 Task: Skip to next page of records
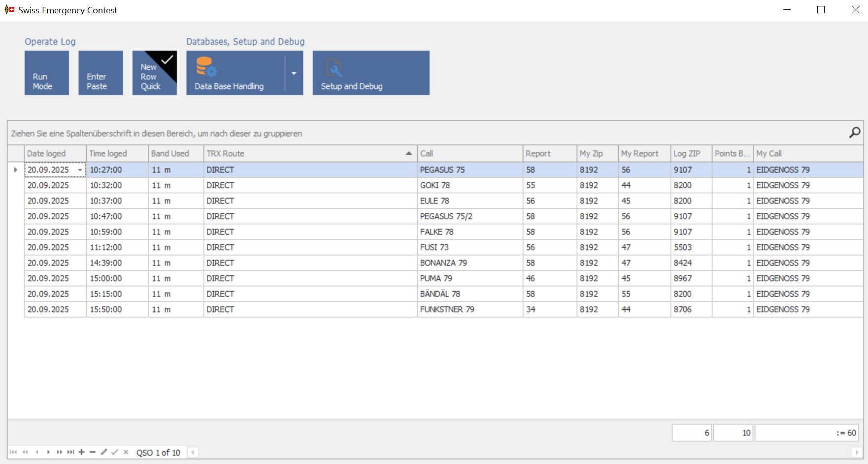(x=60, y=452)
